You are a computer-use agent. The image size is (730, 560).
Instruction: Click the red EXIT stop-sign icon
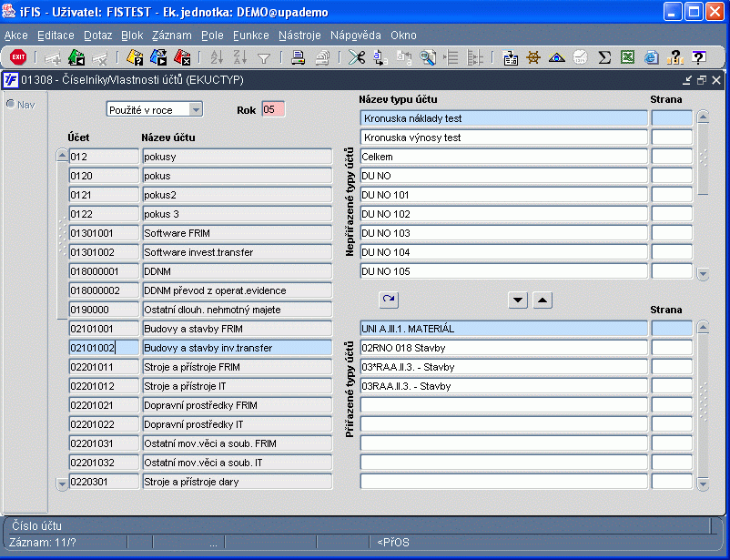18,57
